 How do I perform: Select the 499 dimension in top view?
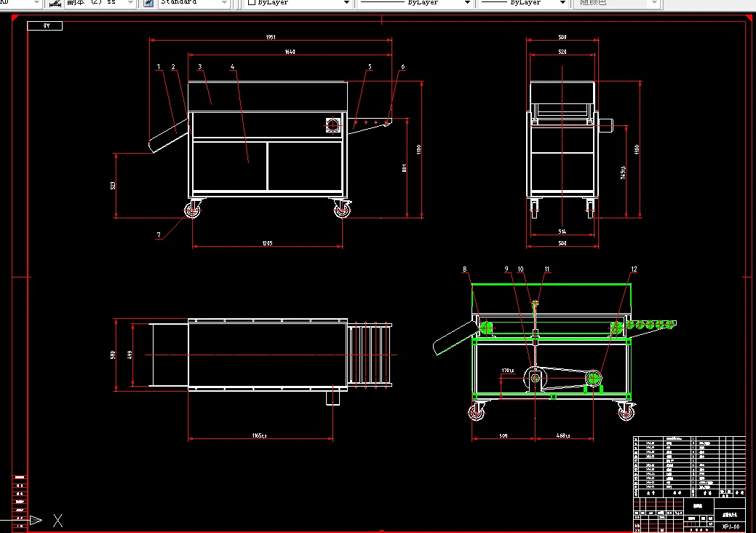pos(130,355)
